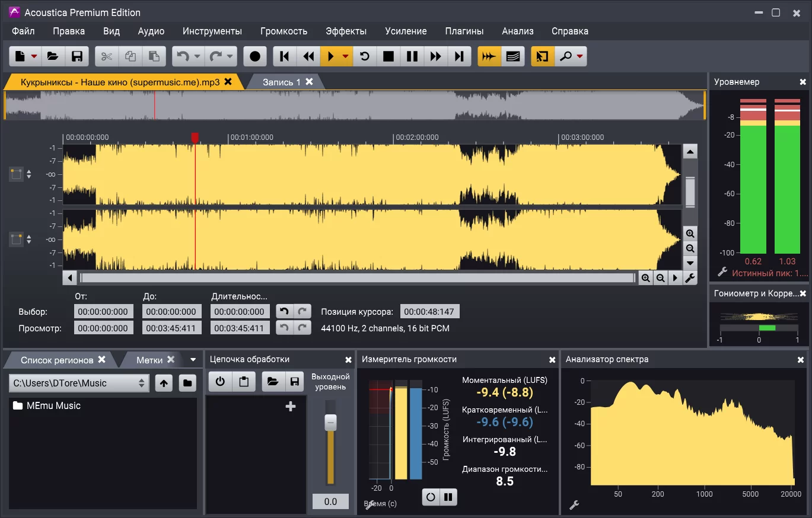The image size is (812, 518).
Task: Click the processing chain clipboard icon
Action: pos(244,382)
